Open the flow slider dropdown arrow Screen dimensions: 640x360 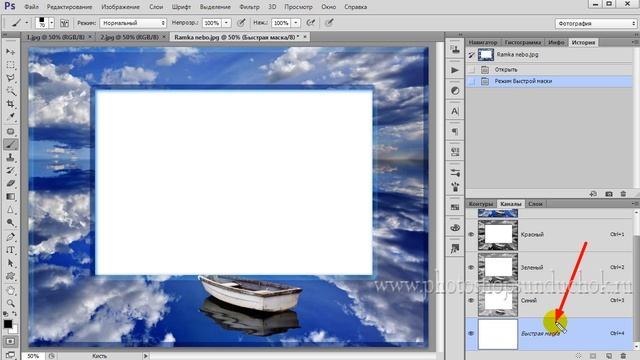point(296,23)
